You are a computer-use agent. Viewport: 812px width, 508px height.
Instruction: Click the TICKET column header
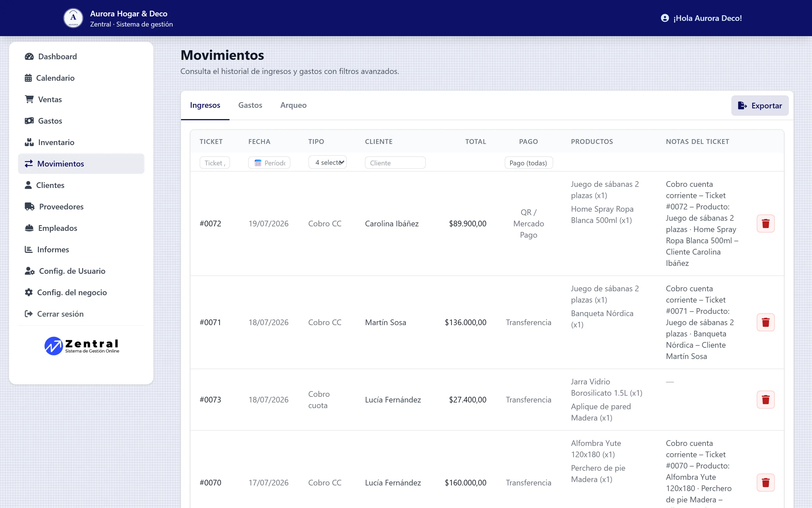(x=211, y=141)
